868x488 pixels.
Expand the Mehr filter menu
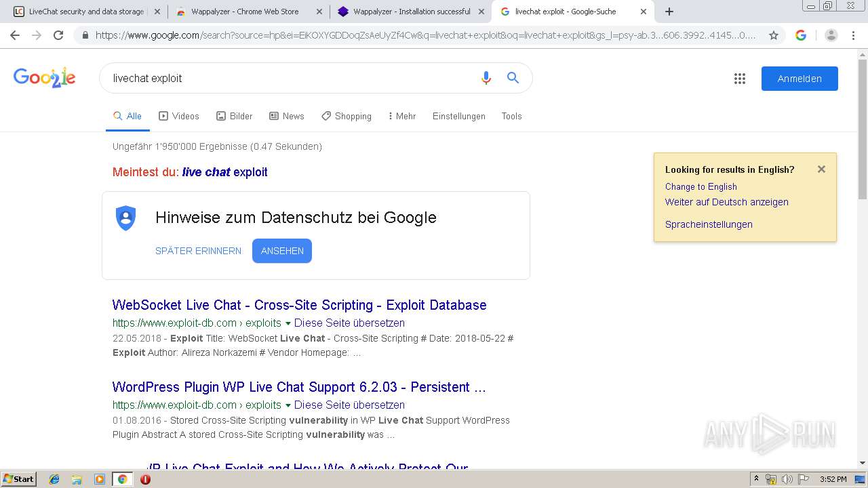[402, 117]
